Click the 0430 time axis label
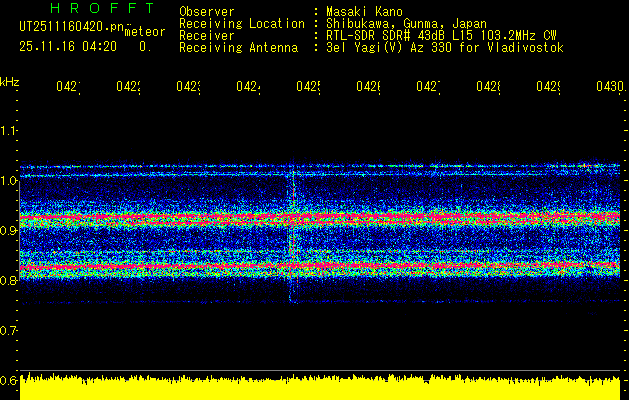Image resolution: width=629 pixels, height=400 pixels. click(x=610, y=87)
